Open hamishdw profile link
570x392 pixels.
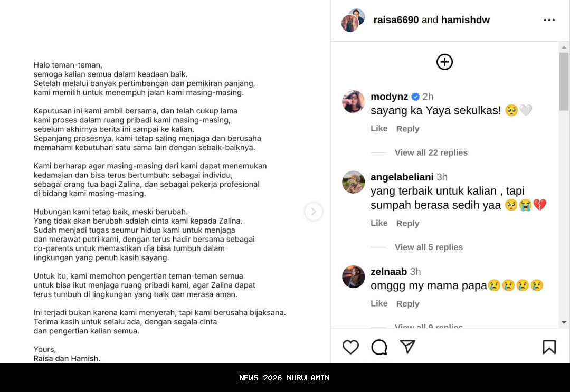pos(465,20)
